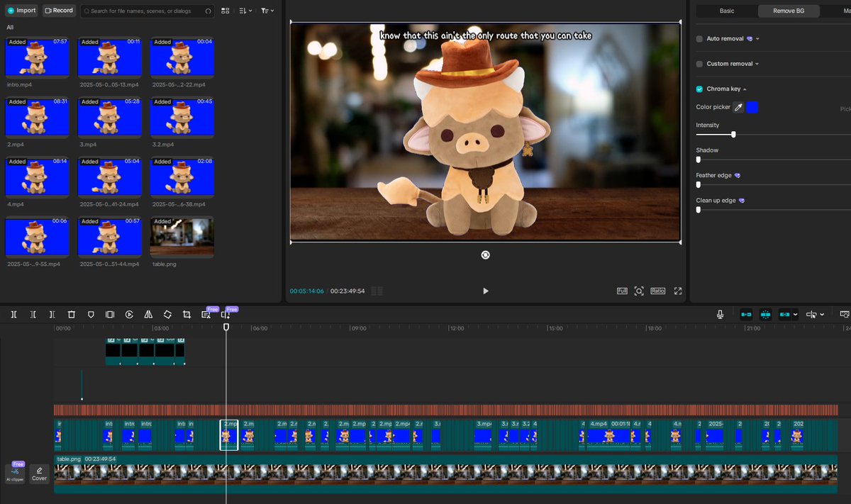Click the marker shield icon in timeline toolbar

pyautogui.click(x=91, y=314)
